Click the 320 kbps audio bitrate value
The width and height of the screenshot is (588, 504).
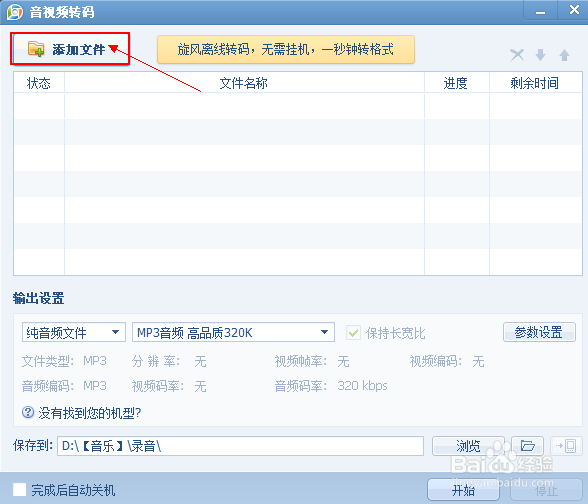(362, 386)
